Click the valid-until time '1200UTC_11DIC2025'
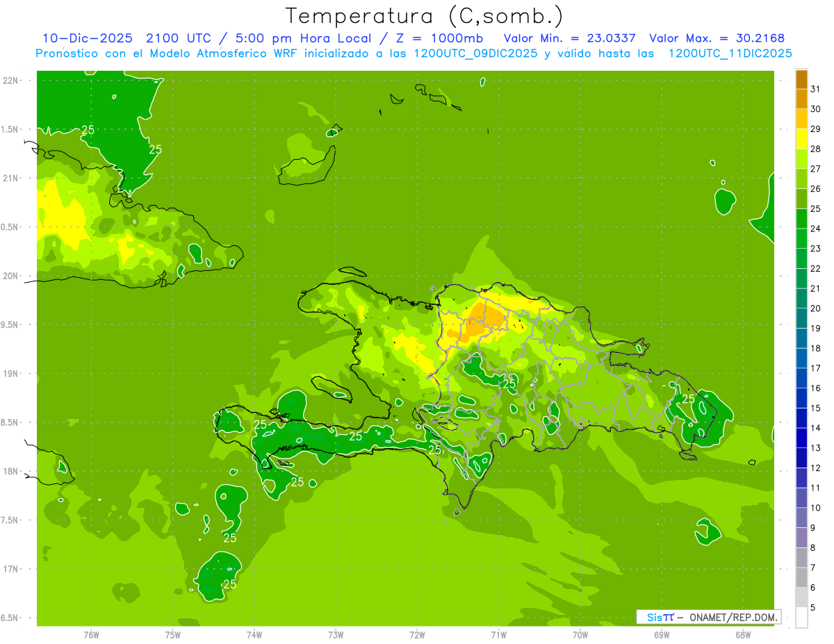The image size is (834, 644). pyautogui.click(x=730, y=53)
